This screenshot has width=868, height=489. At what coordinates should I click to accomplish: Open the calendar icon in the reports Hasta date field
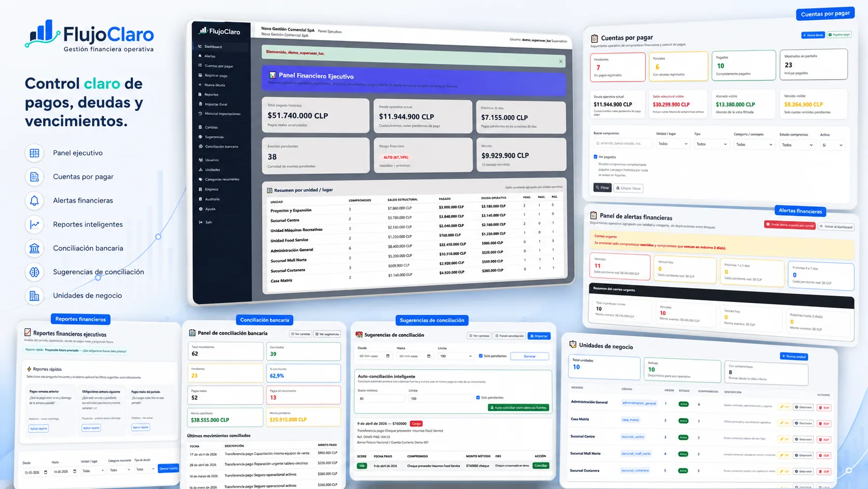pyautogui.click(x=75, y=471)
